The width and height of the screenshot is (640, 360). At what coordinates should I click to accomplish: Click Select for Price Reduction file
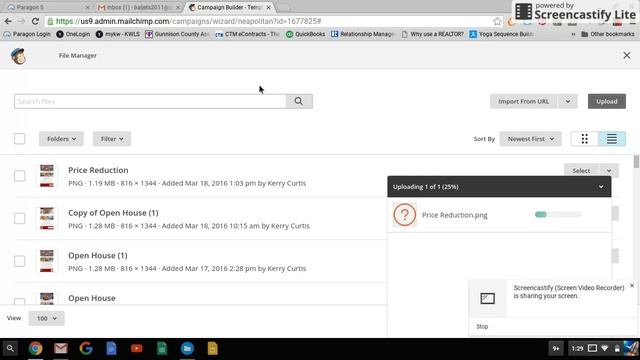coord(581,171)
